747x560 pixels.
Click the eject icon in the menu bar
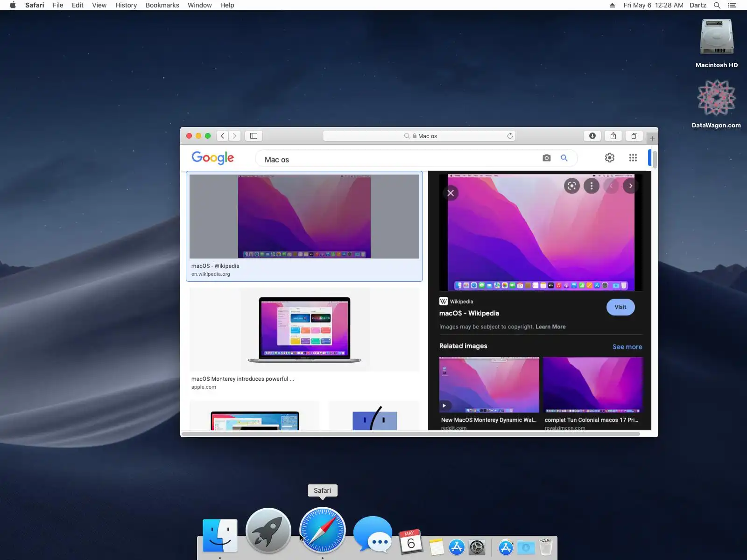pos(612,5)
